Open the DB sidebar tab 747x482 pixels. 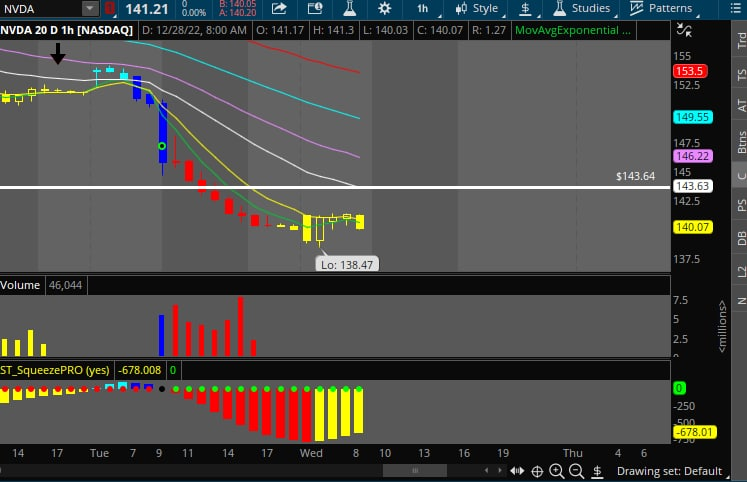coord(741,238)
